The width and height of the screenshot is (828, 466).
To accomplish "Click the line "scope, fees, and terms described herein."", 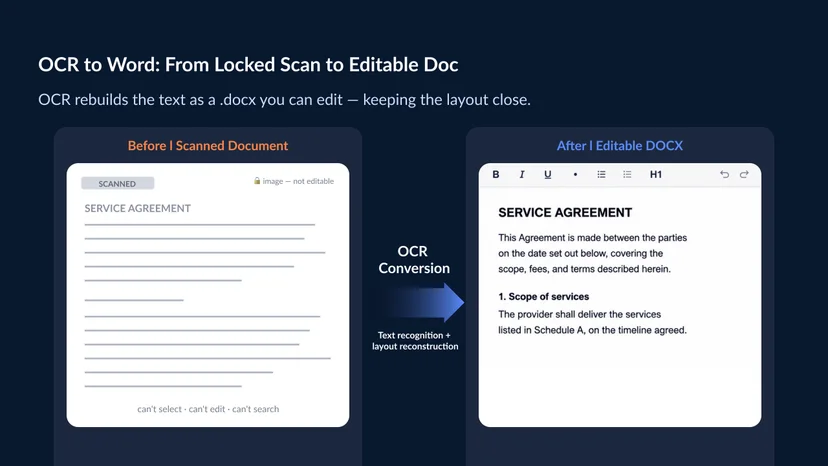I will coord(585,269).
